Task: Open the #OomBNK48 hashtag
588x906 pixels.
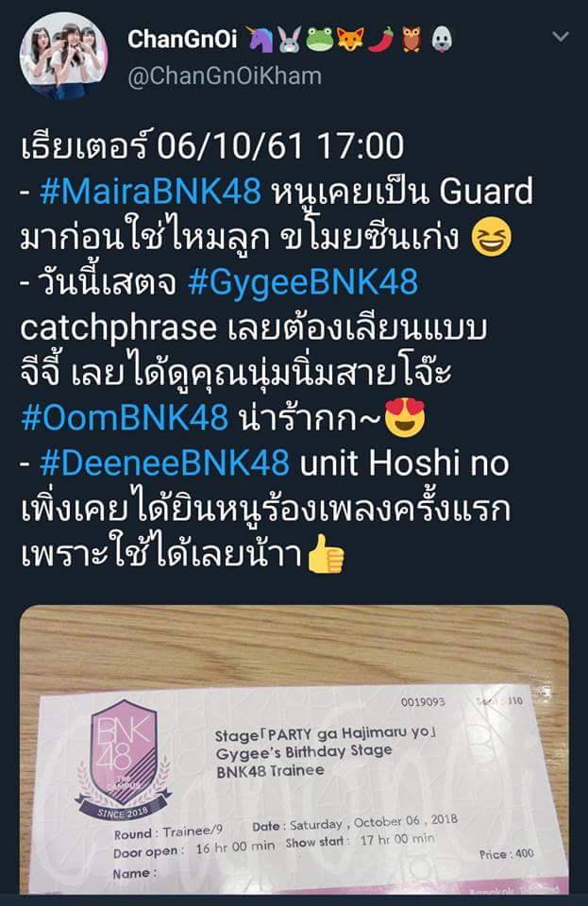Action: (x=125, y=418)
